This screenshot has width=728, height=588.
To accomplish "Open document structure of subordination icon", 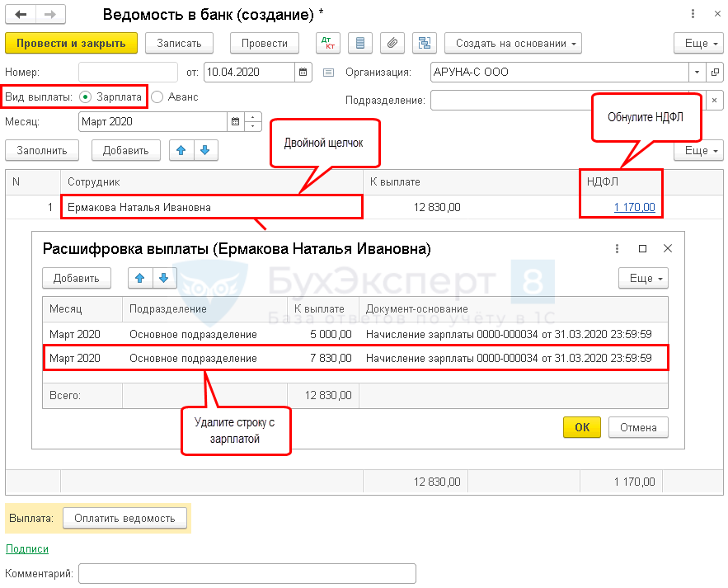I will [x=425, y=43].
